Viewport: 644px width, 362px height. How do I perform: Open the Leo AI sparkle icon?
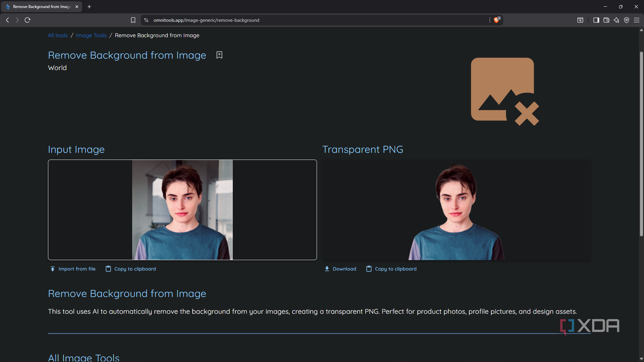click(x=616, y=20)
